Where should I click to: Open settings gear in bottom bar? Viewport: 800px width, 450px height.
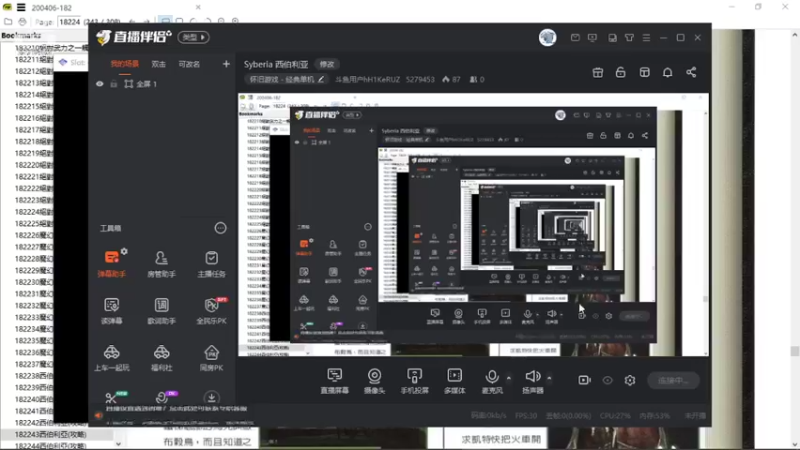point(630,380)
